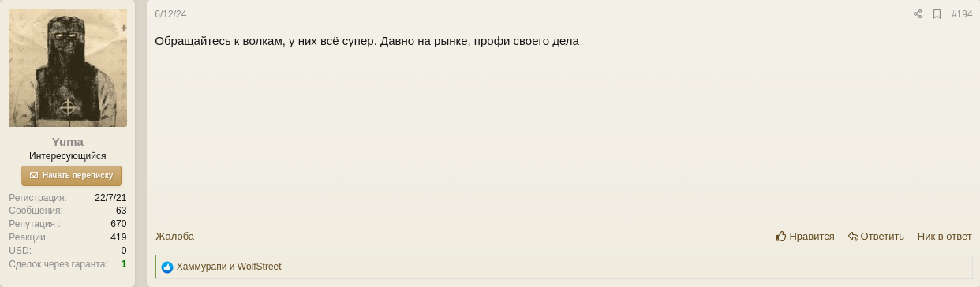980x287 pixels.
Task: Reply to the post with Ответить
Action: tap(876, 236)
